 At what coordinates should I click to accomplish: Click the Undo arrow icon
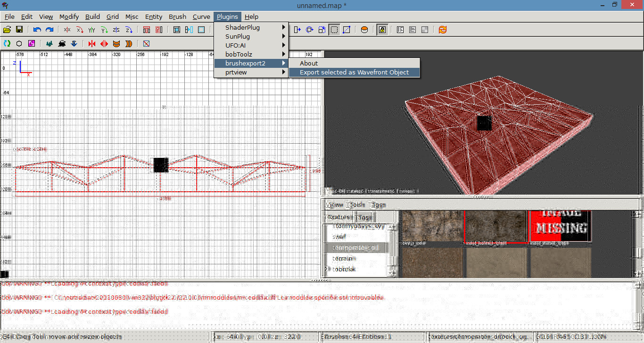(37, 30)
